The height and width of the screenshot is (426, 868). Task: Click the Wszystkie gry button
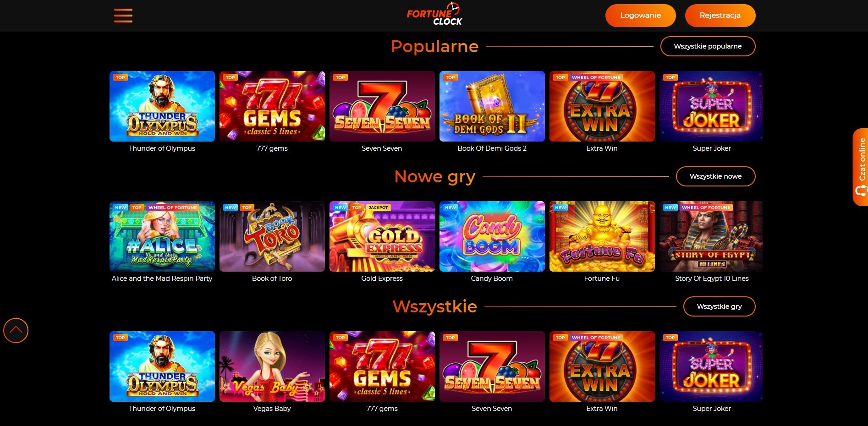719,306
